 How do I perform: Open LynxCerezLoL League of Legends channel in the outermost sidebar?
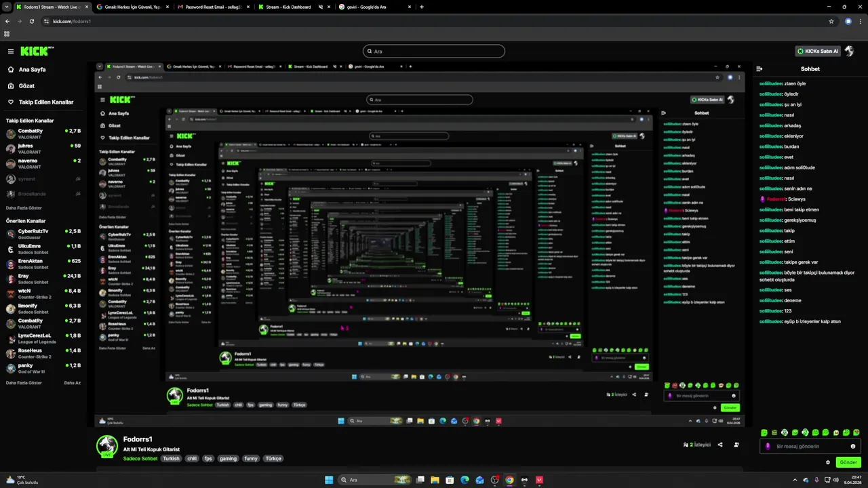click(43, 338)
